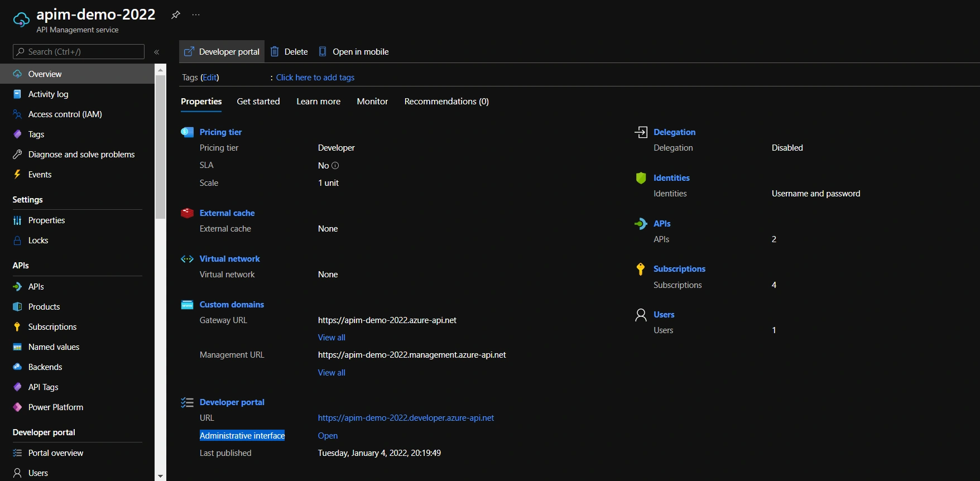Click Delete in the toolbar
Image resolution: width=980 pixels, height=481 pixels.
[289, 52]
